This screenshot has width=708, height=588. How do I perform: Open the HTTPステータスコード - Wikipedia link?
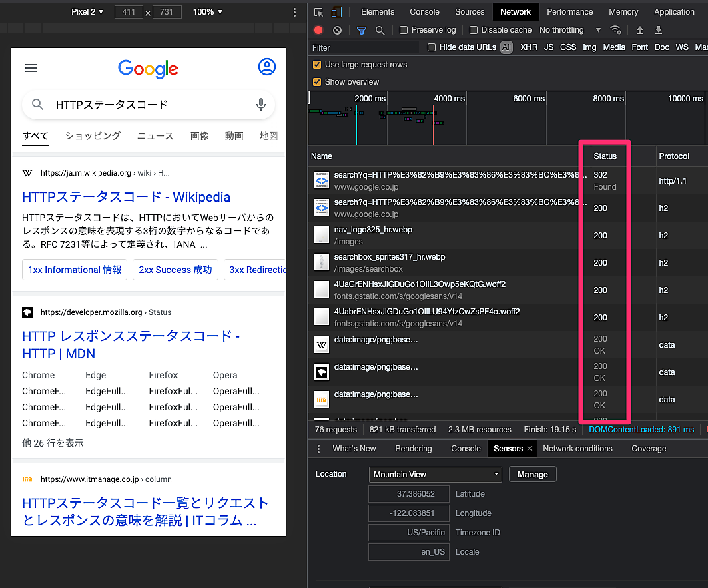(x=126, y=197)
